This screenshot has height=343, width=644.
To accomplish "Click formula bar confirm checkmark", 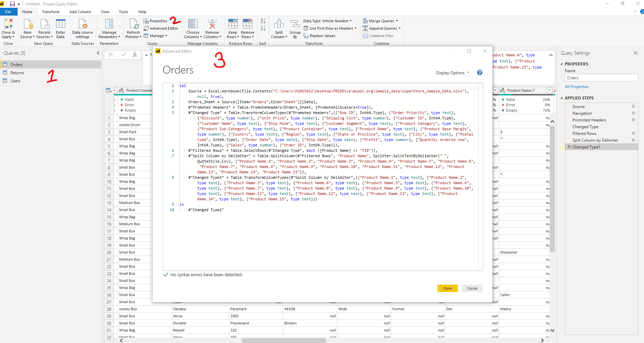I will coord(123,55).
